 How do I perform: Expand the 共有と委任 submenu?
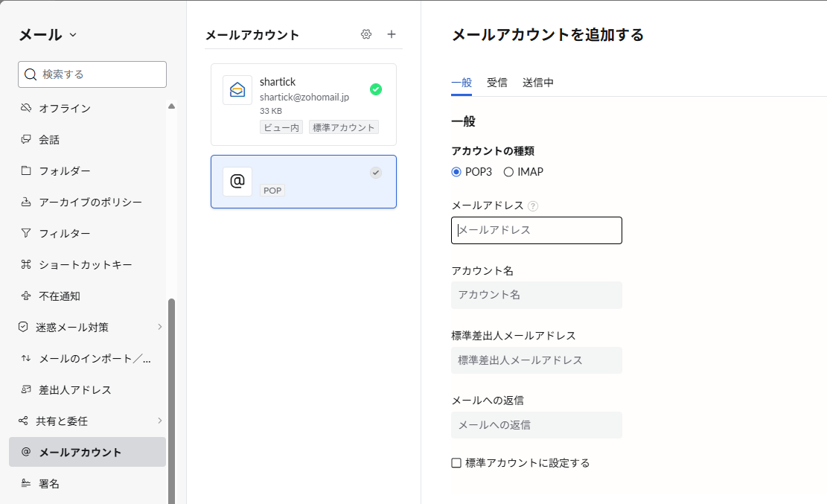tap(159, 421)
